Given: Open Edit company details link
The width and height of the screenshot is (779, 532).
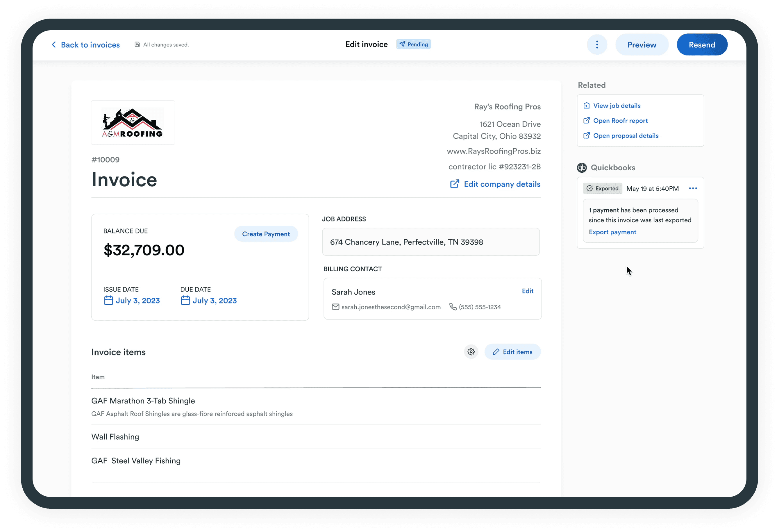Looking at the screenshot, I should click(495, 184).
